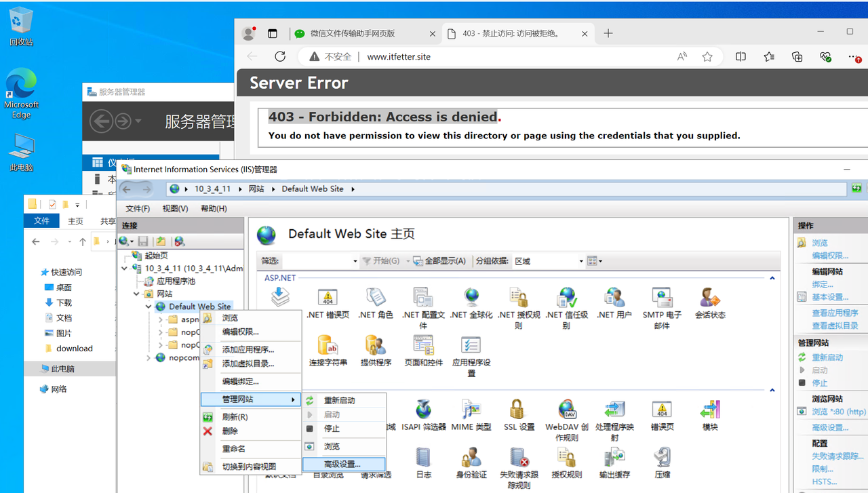Choose 重新启动 in the 管理网站 submenu
The width and height of the screenshot is (868, 493).
[x=343, y=401]
